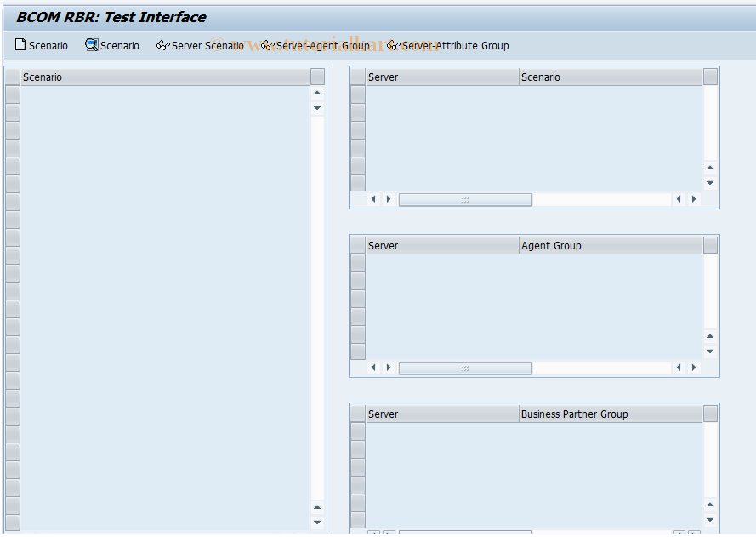Open the Server-Agent Group display button
Viewport: 756px width, 537px height.
(x=315, y=45)
